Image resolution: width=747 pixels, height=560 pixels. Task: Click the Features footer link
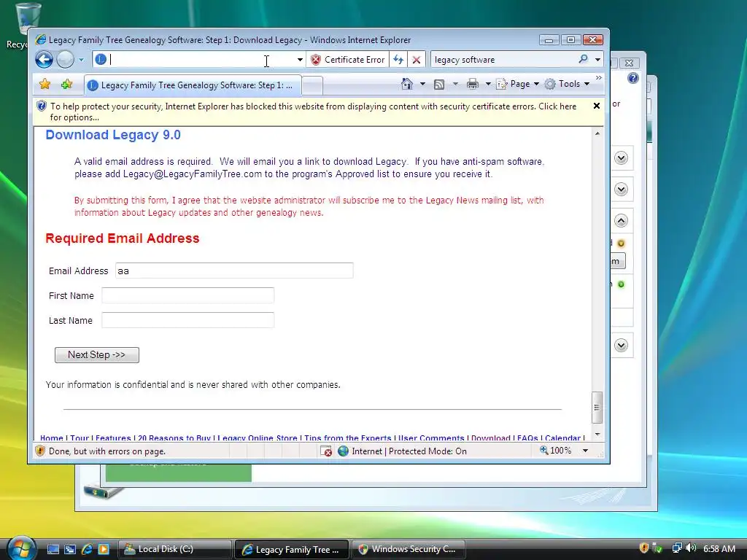coord(113,437)
